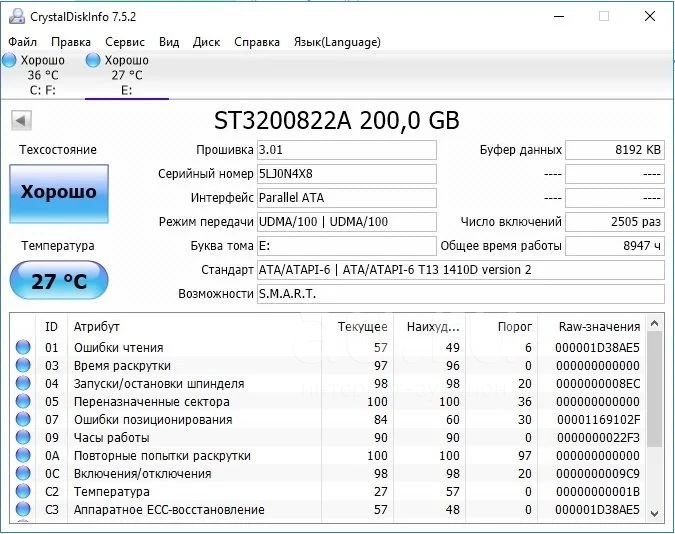
Task: Click the Raw-значения column header
Action: pos(592,327)
